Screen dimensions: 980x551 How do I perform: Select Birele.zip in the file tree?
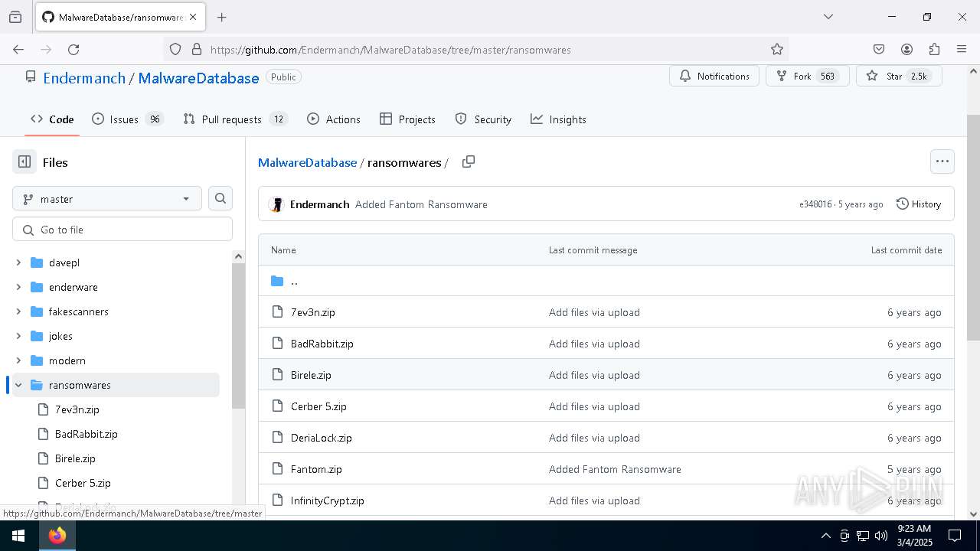[75, 458]
